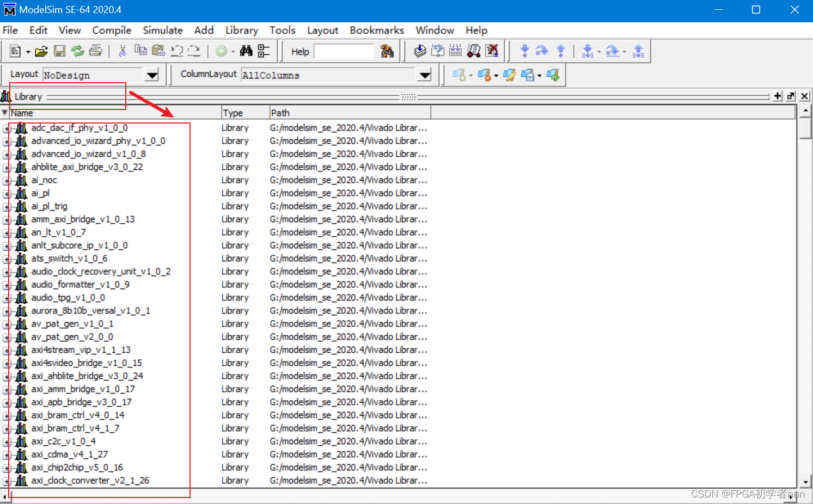Viewport: 813px width, 504px height.
Task: Open the Compile menu
Action: [x=112, y=30]
